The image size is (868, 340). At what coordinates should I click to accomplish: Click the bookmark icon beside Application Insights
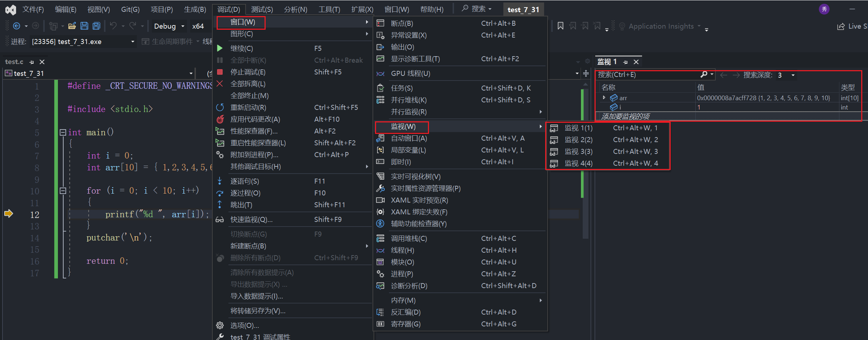(561, 26)
